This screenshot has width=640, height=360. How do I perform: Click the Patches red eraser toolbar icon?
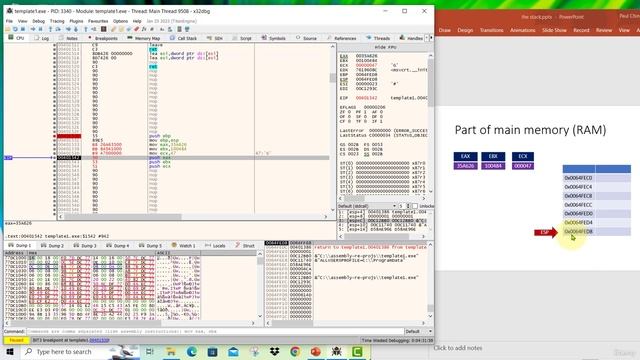[x=136, y=29]
